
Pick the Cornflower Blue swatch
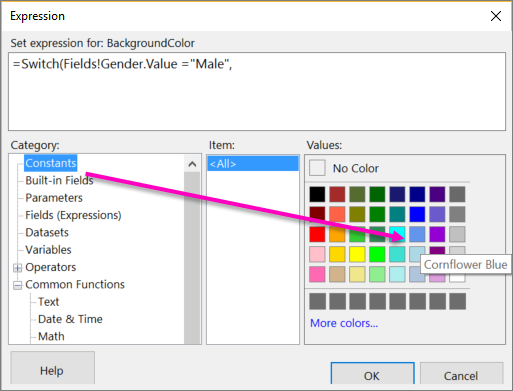pos(417,234)
